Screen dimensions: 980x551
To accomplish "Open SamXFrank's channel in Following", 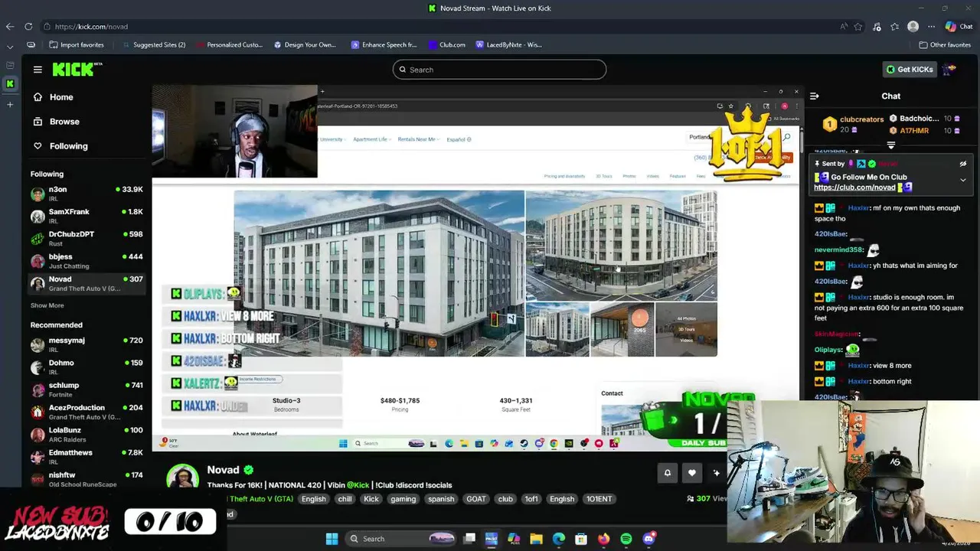I will tap(87, 216).
